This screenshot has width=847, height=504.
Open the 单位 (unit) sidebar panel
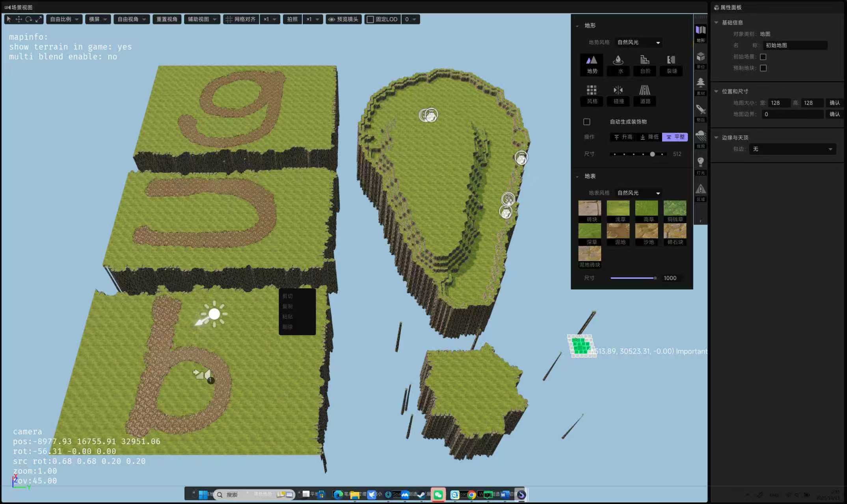tap(700, 59)
